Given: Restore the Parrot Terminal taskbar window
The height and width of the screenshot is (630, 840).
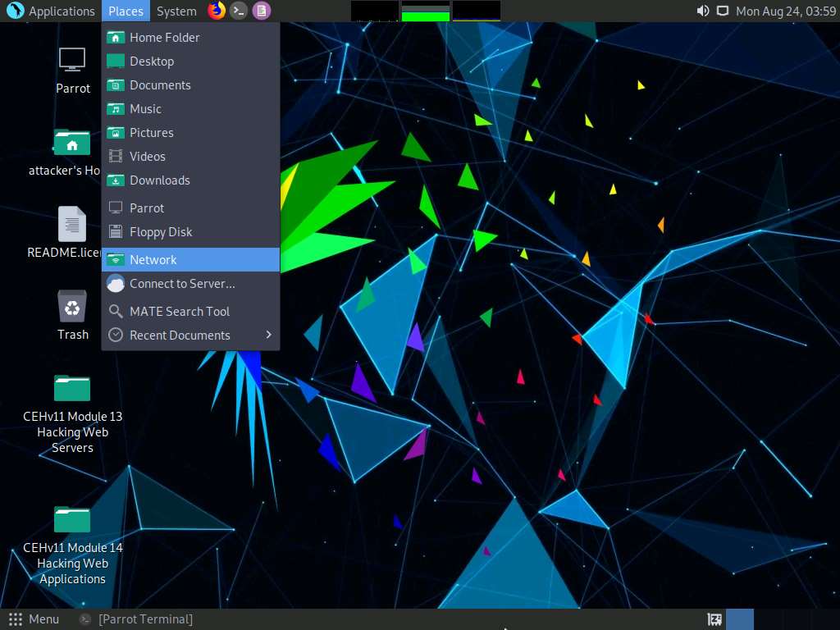Looking at the screenshot, I should pyautogui.click(x=136, y=619).
